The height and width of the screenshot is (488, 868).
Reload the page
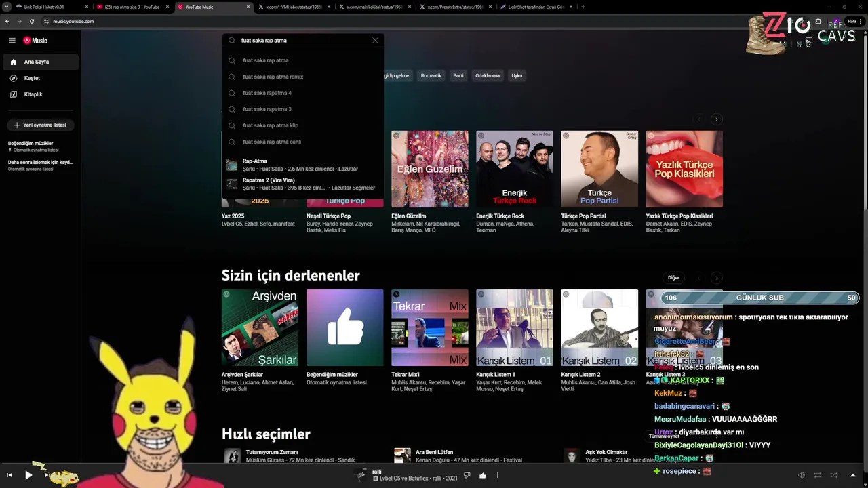click(31, 21)
